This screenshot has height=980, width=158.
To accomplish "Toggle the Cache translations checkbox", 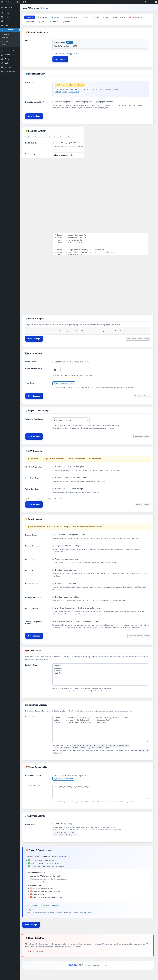I will (x=53, y=362).
